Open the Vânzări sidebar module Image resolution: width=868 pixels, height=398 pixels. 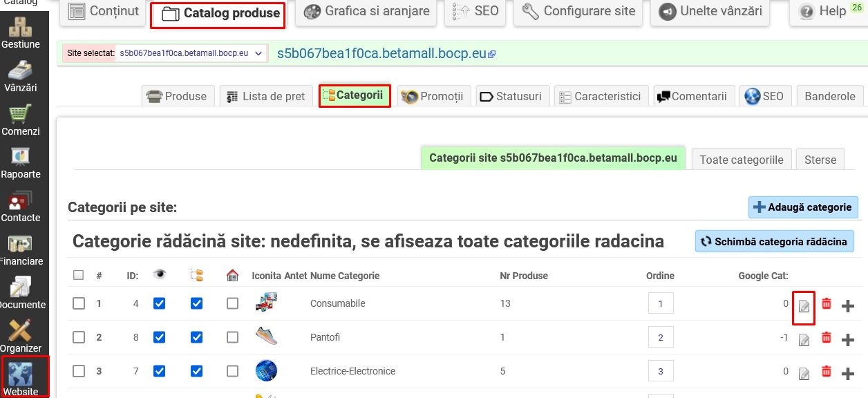click(20, 76)
